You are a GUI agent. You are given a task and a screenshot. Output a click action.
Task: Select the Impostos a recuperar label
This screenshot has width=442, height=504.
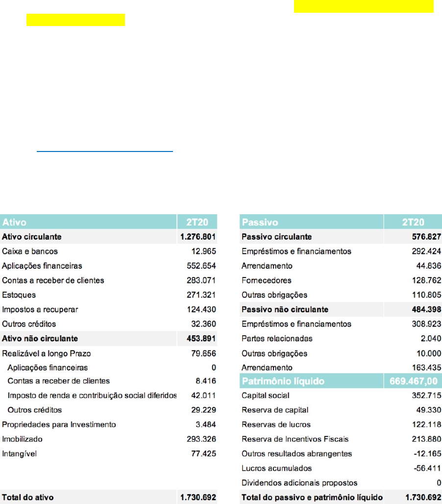click(x=40, y=310)
